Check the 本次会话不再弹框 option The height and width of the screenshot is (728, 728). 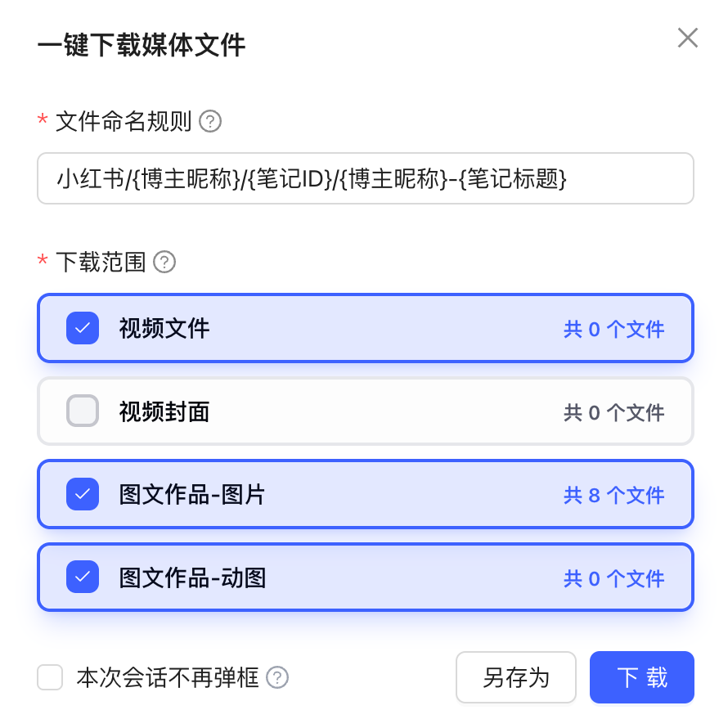point(50,678)
